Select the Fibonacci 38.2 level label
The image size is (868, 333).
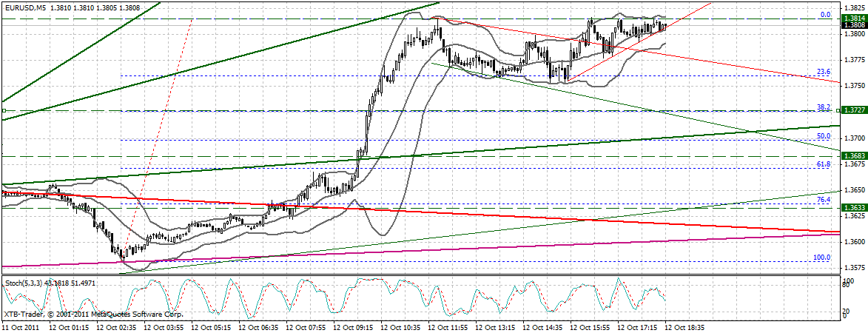(824, 107)
